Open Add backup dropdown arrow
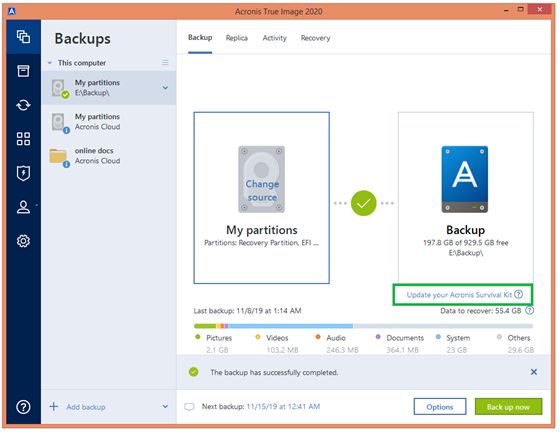 point(165,406)
